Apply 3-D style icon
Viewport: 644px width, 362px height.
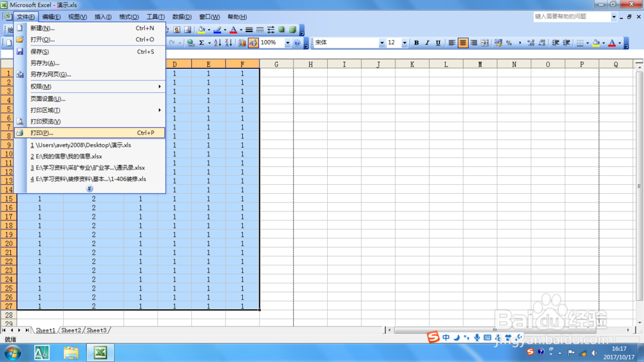tap(293, 30)
